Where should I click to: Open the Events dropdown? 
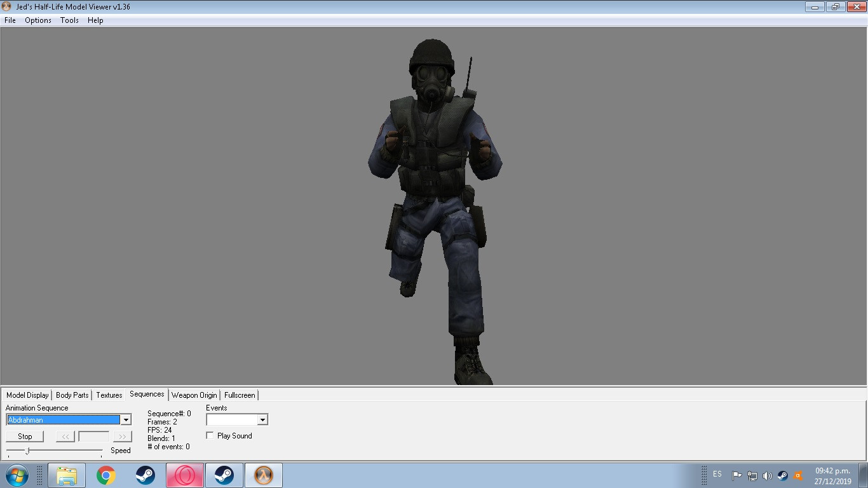(262, 419)
